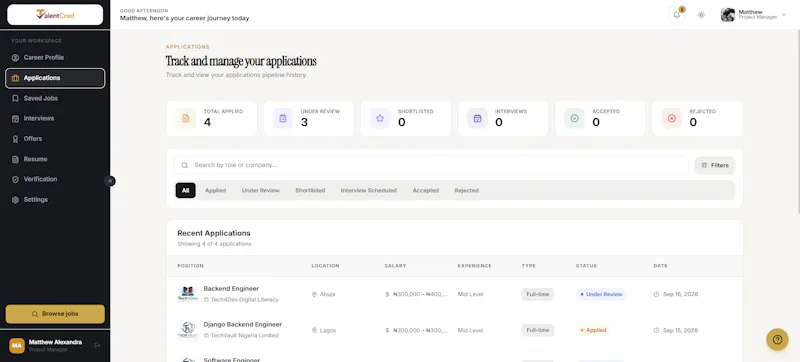Click Matthew's profile photo in header
Screen dimensions: 800x362
[x=728, y=15]
